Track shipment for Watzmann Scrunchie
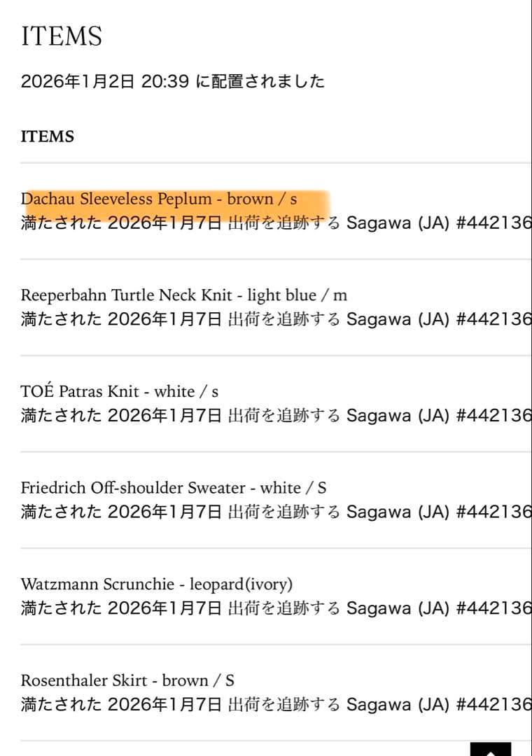This screenshot has width=532, height=756. pos(283,608)
